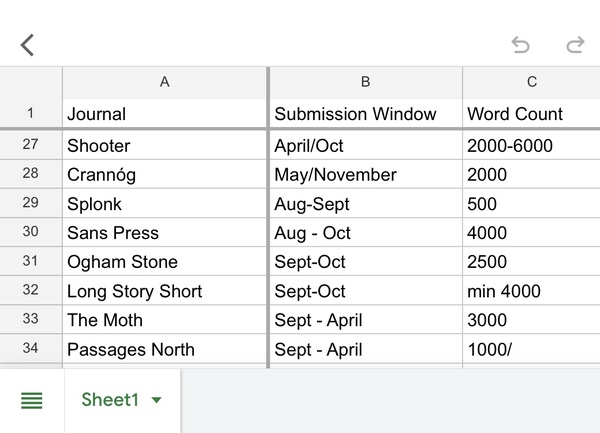Select row 30 header
Viewport: 600px width, 433px height.
coord(31,232)
